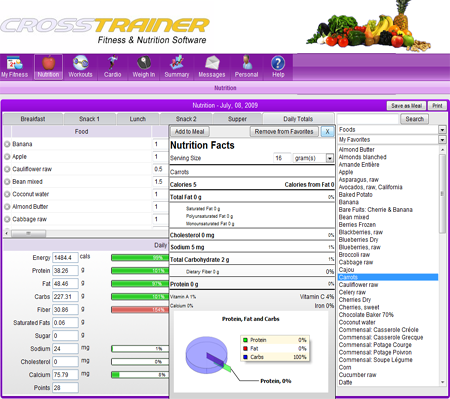
Task: Select the radio button beside Banana
Action: point(7,144)
